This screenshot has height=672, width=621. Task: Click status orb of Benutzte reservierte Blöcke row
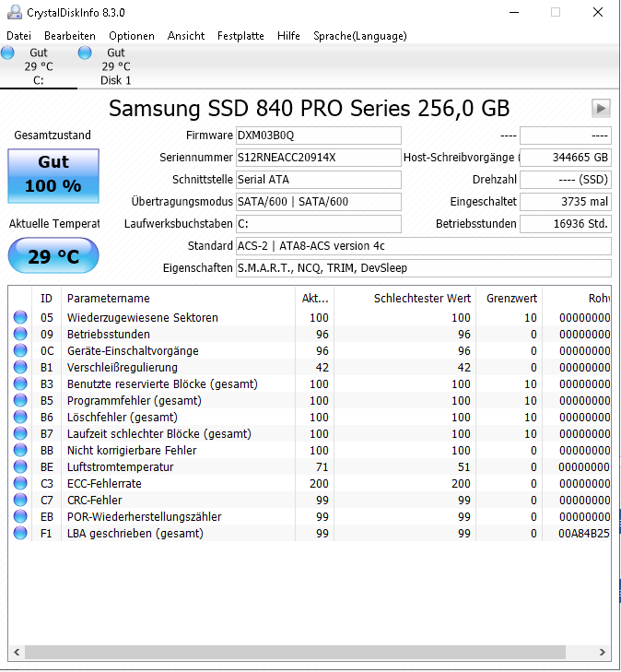(20, 383)
